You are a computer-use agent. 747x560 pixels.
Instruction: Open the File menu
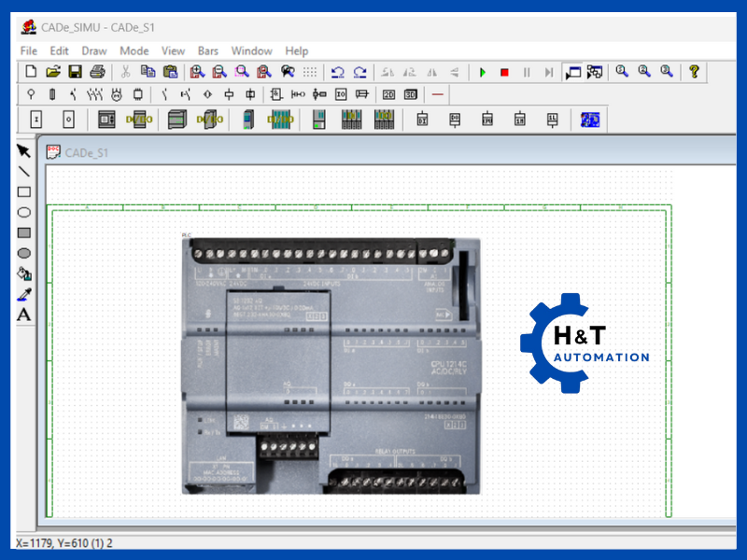[29, 50]
